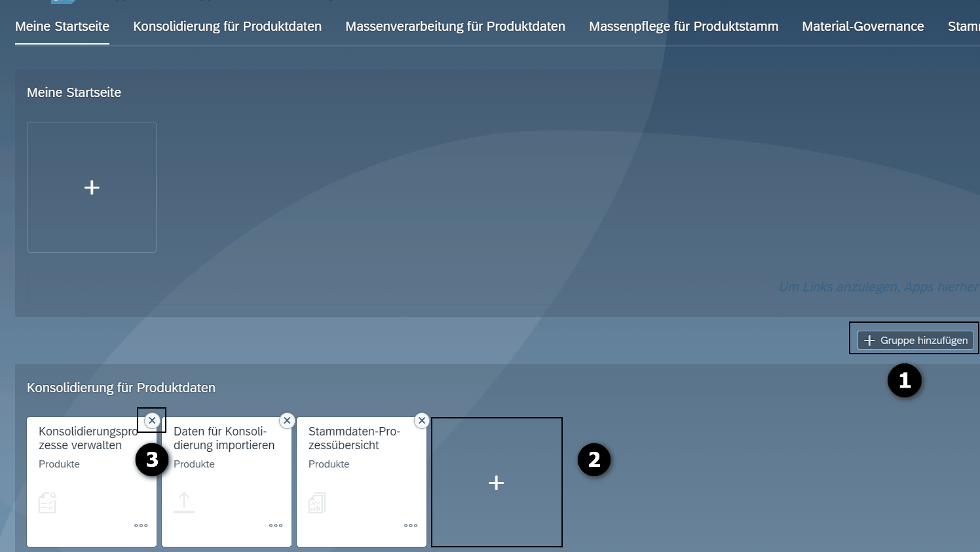This screenshot has height=552, width=980.
Task: Click the links drop area in Meine Startseite
Action: coord(498,287)
